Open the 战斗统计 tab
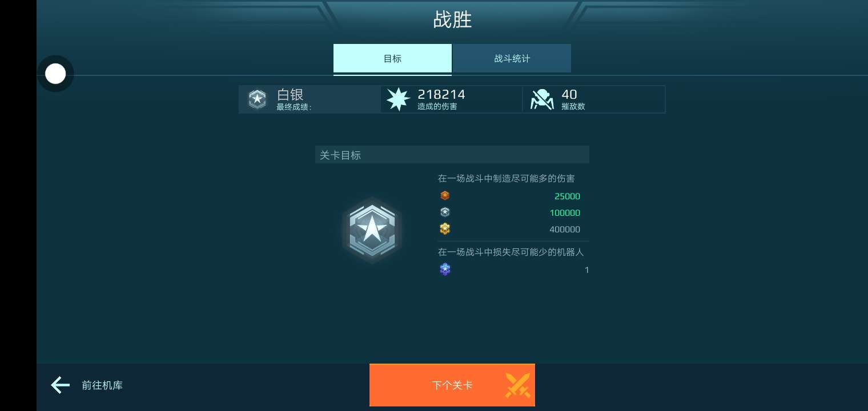Screen dimensions: 868x411 tap(512, 58)
